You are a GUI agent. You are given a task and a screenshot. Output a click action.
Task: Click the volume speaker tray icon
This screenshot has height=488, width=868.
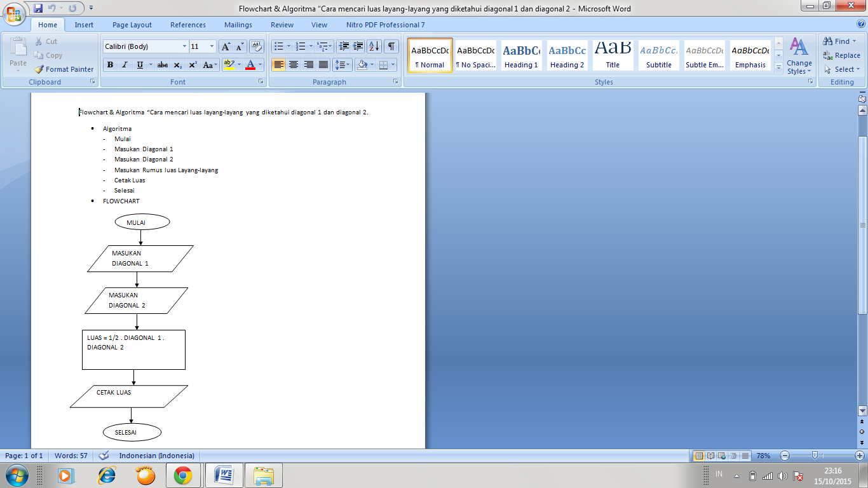pyautogui.click(x=782, y=475)
